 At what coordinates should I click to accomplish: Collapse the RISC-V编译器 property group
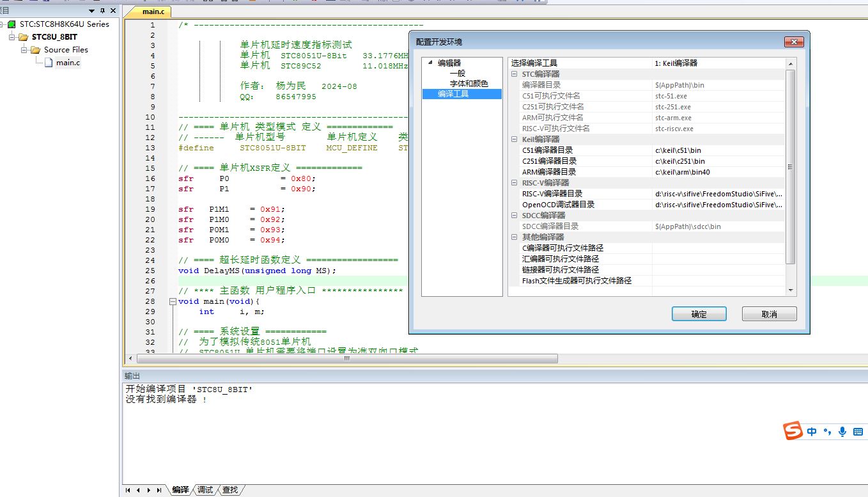coord(515,183)
